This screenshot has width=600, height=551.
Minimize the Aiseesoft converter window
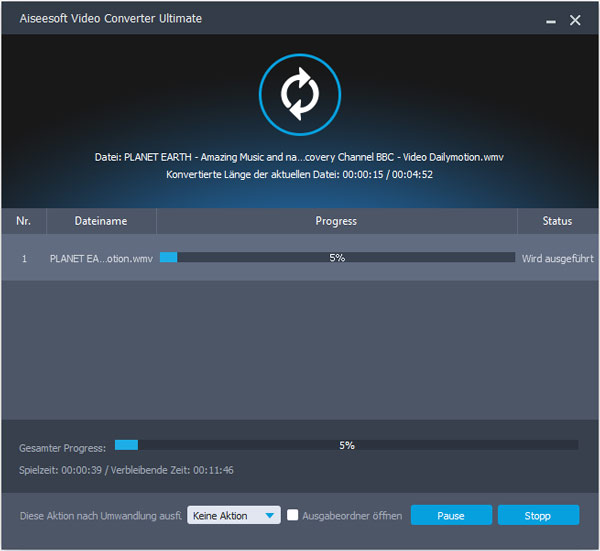552,20
